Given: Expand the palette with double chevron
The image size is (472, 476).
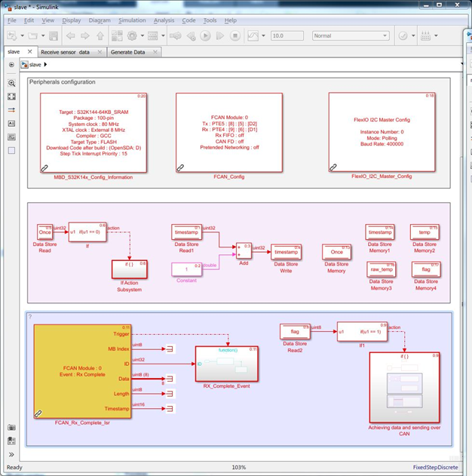Looking at the screenshot, I should coord(11,454).
